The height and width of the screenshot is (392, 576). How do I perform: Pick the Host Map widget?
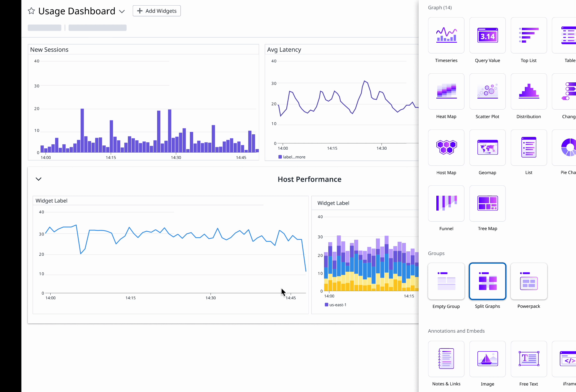click(x=446, y=148)
